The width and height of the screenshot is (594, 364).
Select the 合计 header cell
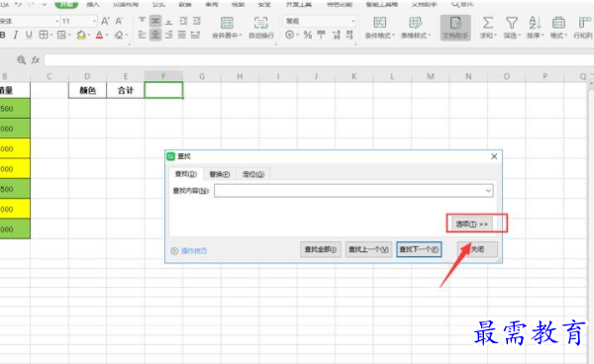(126, 90)
